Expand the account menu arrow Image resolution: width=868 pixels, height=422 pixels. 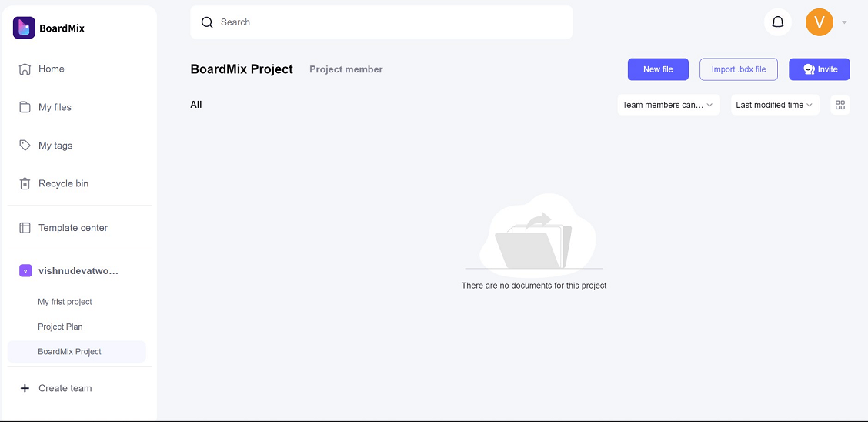844,22
